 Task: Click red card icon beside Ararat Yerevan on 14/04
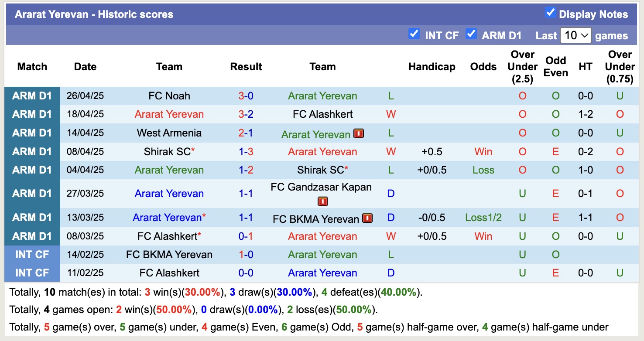pos(358,133)
